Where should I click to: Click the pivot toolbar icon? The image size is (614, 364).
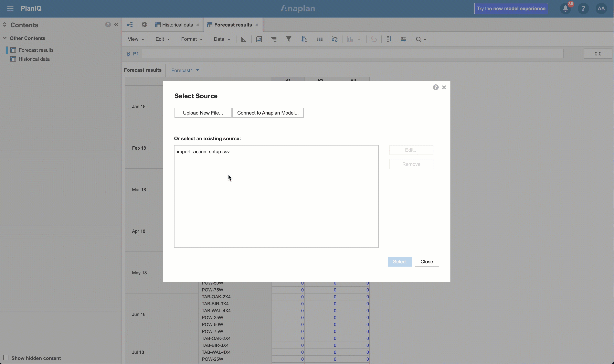point(259,39)
